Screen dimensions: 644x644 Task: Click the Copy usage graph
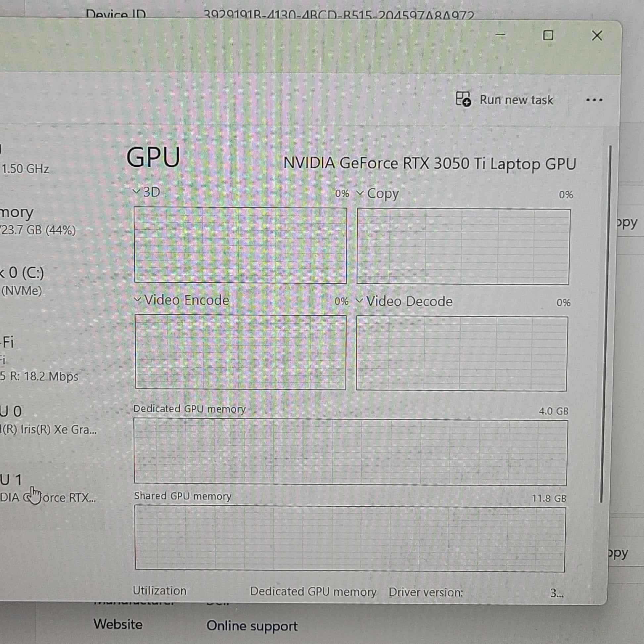tap(463, 247)
